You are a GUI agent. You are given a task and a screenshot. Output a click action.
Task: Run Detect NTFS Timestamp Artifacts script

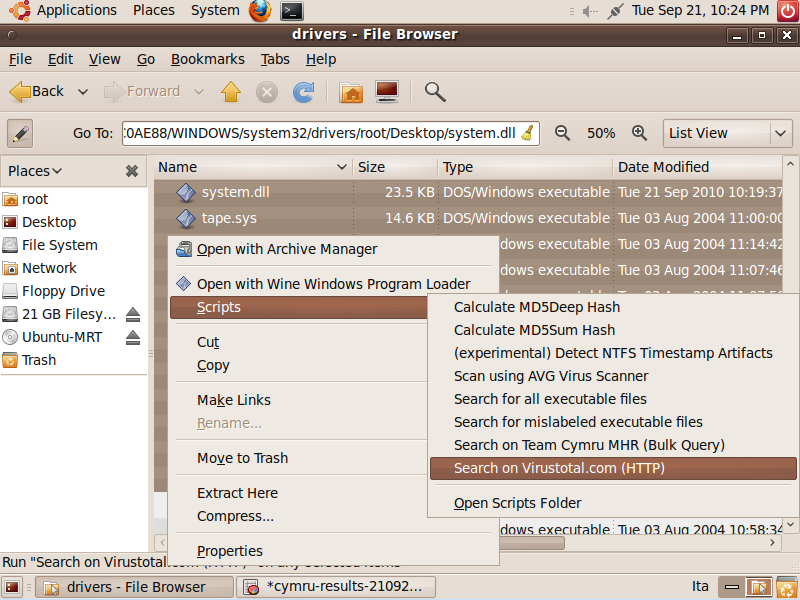tap(613, 353)
